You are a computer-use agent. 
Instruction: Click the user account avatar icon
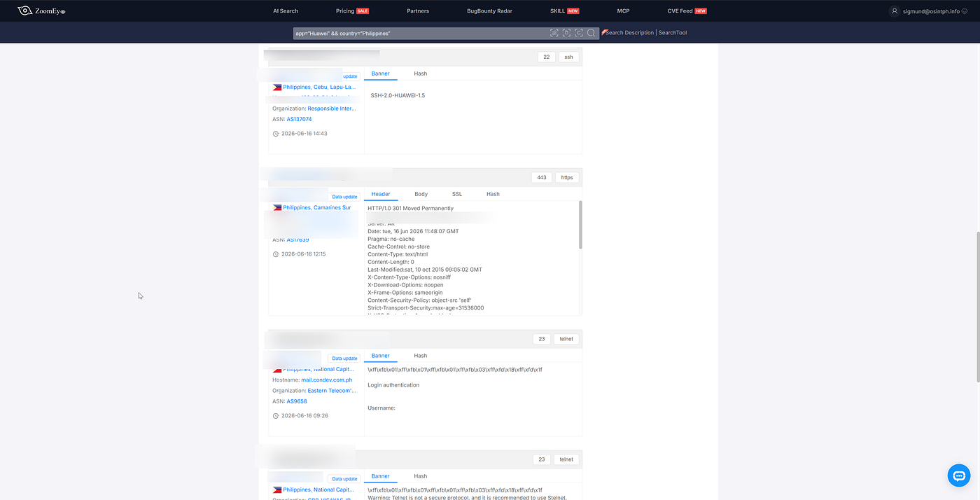coord(894,11)
